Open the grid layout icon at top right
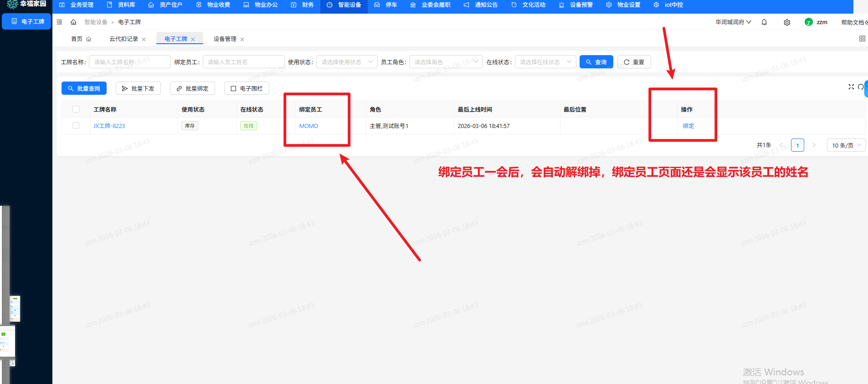The image size is (868, 384). pyautogui.click(x=862, y=39)
